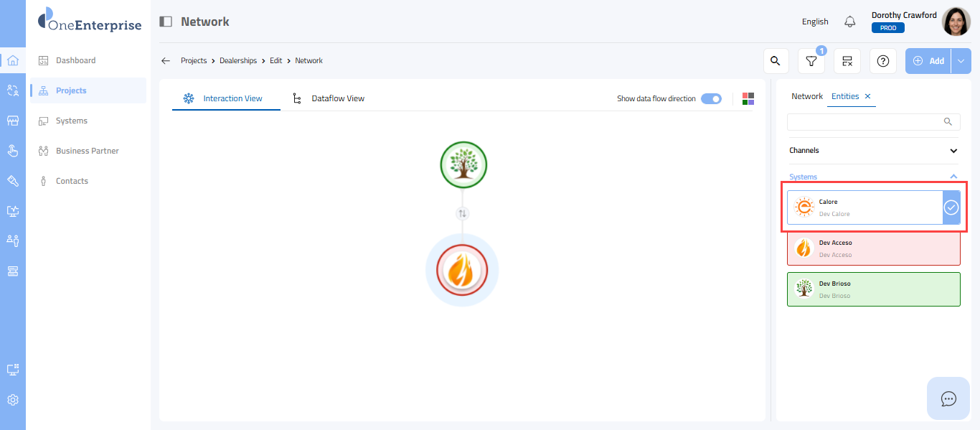
Task: Click the search magnifier toolbar button
Action: (x=775, y=61)
